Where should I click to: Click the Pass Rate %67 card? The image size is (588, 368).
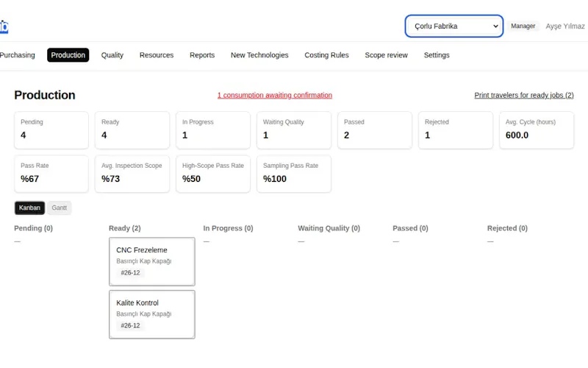[x=51, y=174]
